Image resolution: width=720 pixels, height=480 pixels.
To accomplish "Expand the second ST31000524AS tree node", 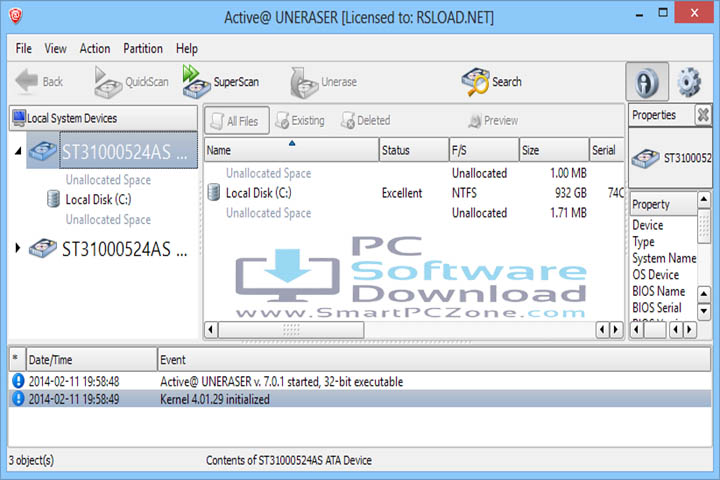I will pos(17,248).
